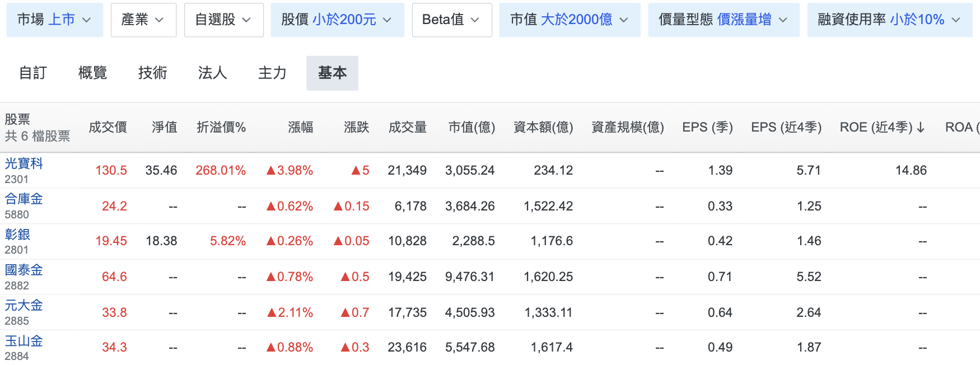The width and height of the screenshot is (980, 365).
Task: Switch to the 主力 tab
Action: coord(272,73)
